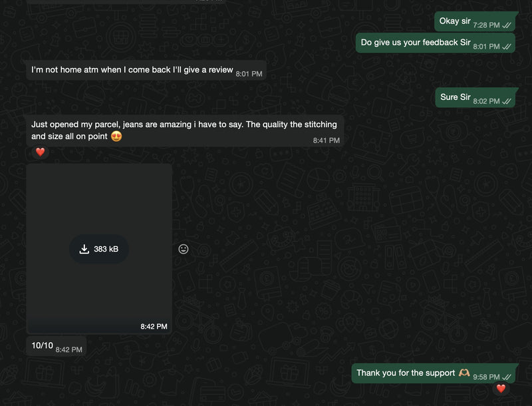Click the heart hands emoji in thanks message
The height and width of the screenshot is (406, 532).
click(464, 373)
